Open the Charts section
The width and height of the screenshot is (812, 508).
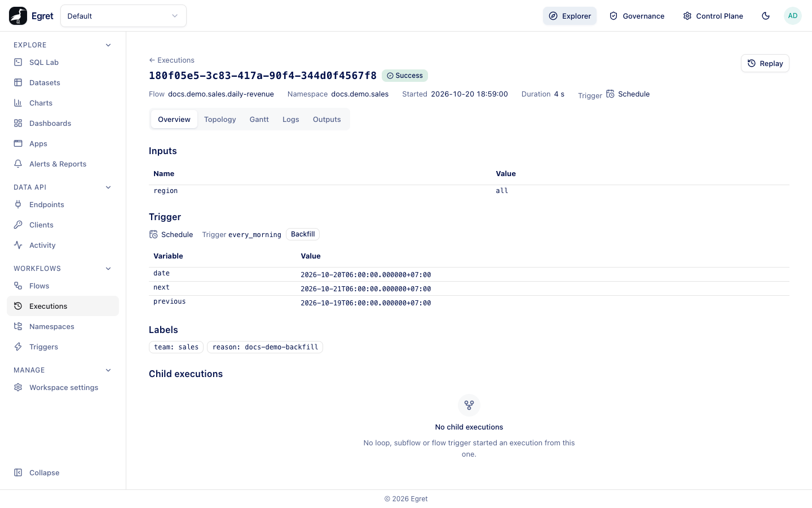[x=63, y=103]
